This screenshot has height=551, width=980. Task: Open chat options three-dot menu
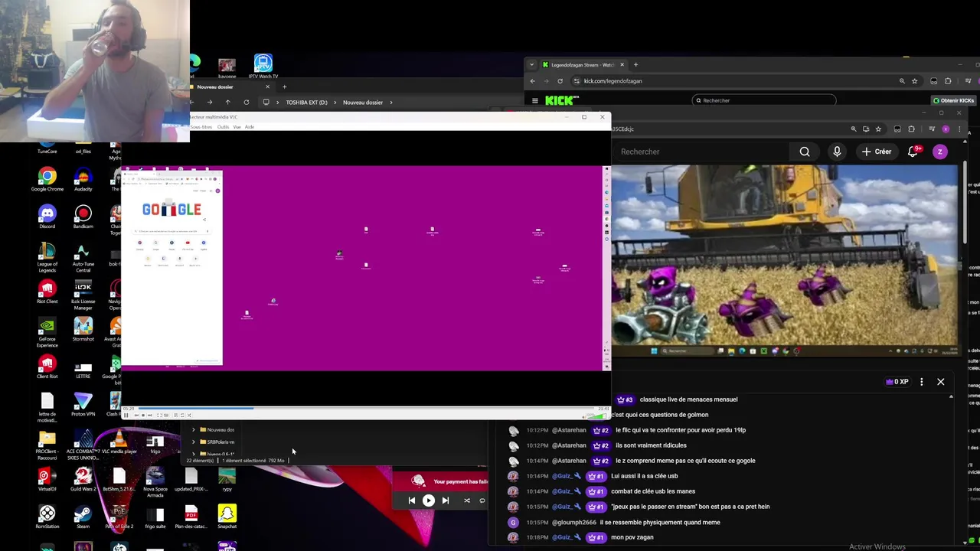(x=922, y=382)
